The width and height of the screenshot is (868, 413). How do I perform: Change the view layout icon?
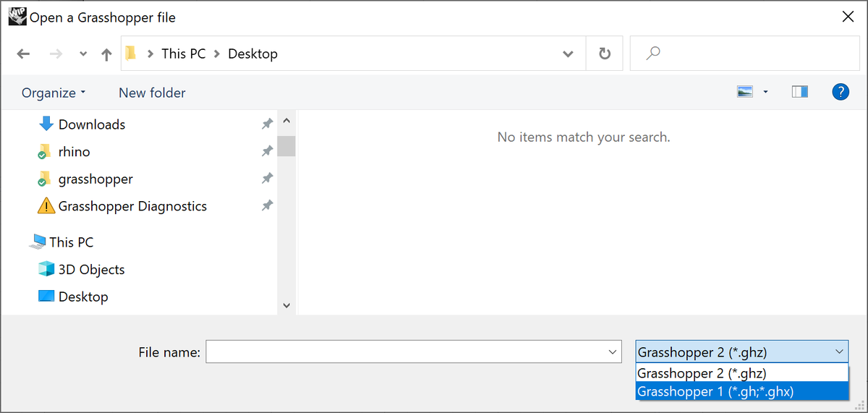coord(745,92)
